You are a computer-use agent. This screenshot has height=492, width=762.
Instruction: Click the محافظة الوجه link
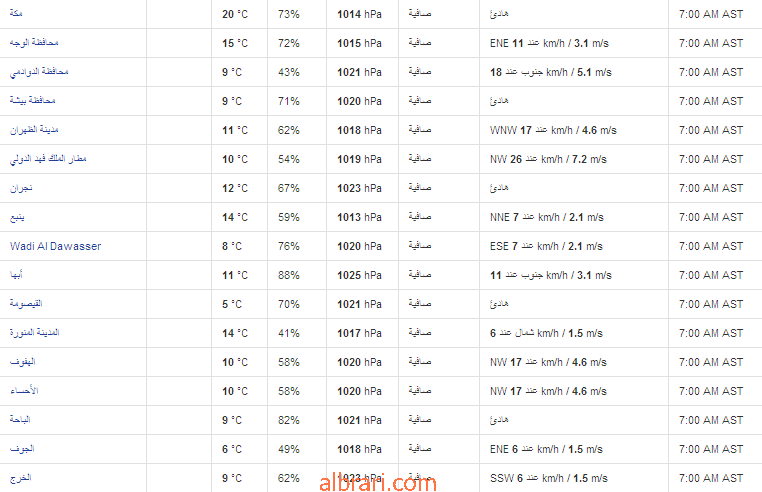(x=34, y=43)
